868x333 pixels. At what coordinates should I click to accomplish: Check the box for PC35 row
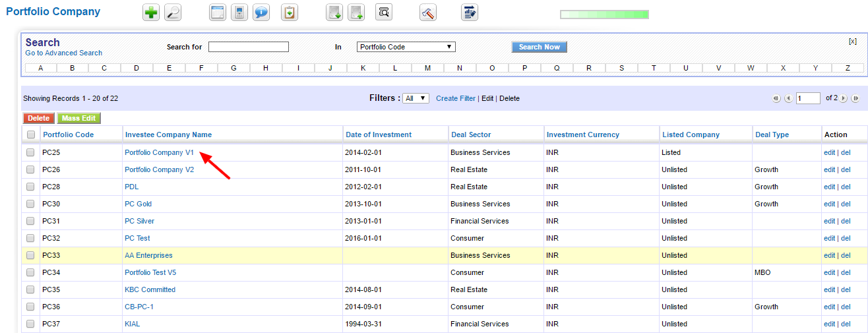30,289
